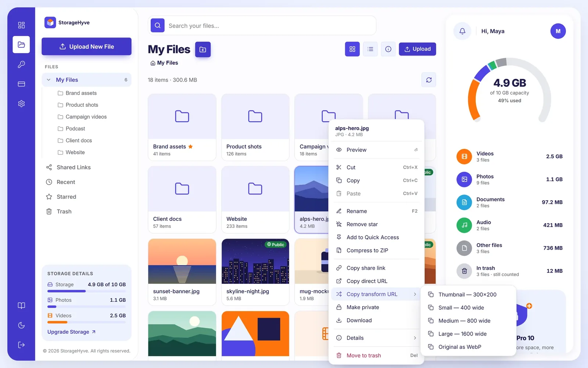Choose Medium — 800 wide transform
Screen dimensions: 588x368
pos(468,321)
